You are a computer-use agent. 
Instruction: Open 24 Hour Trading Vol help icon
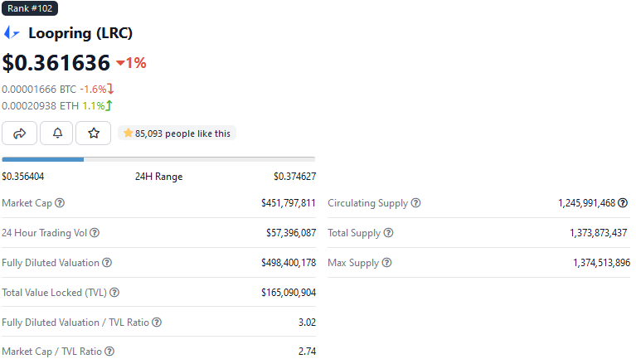pos(95,233)
